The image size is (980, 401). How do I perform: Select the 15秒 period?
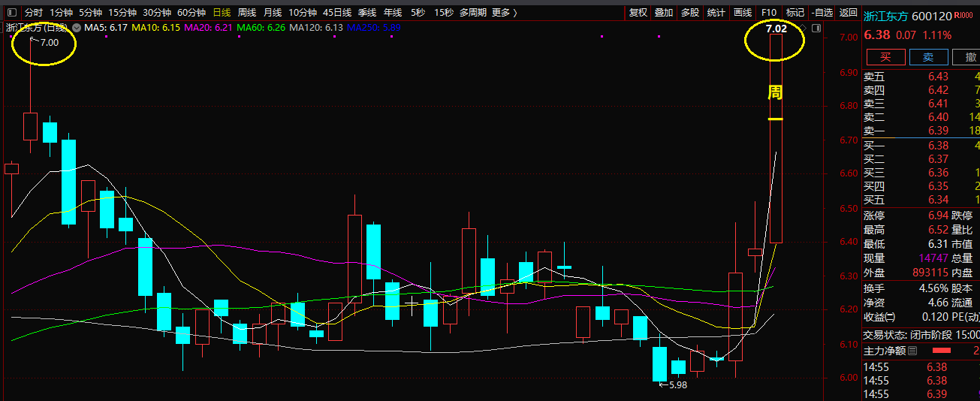(443, 13)
